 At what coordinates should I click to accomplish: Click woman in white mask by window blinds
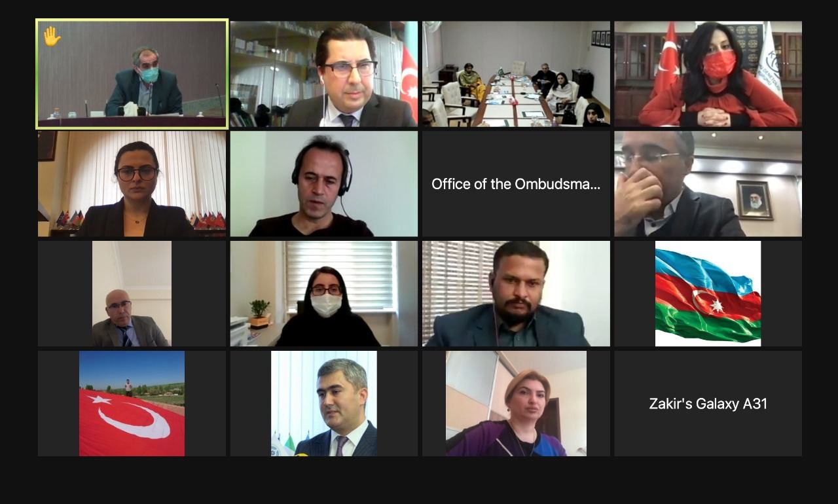pos(324,293)
